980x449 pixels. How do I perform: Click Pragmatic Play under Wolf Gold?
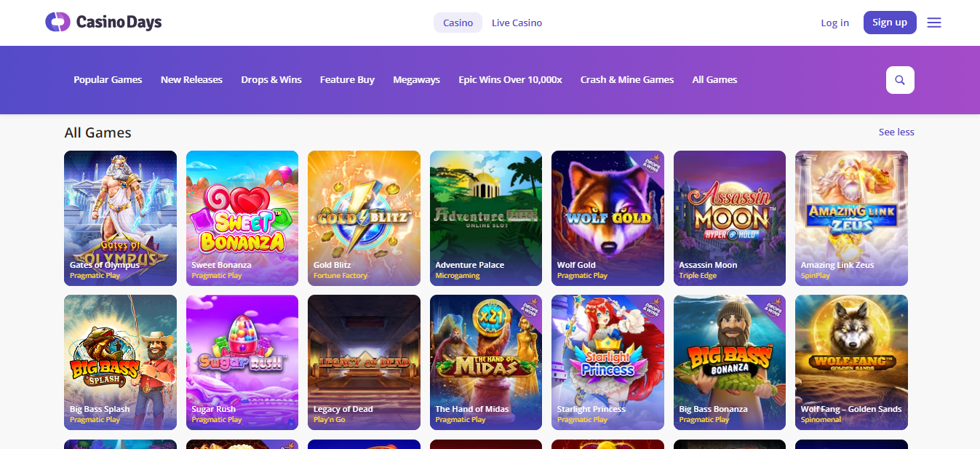583,276
